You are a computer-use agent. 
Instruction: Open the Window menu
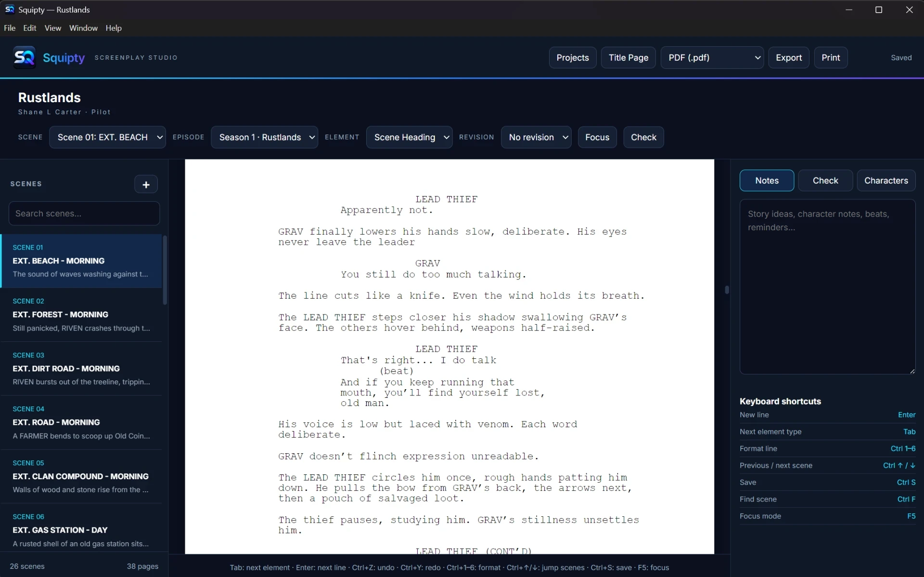pyautogui.click(x=83, y=28)
